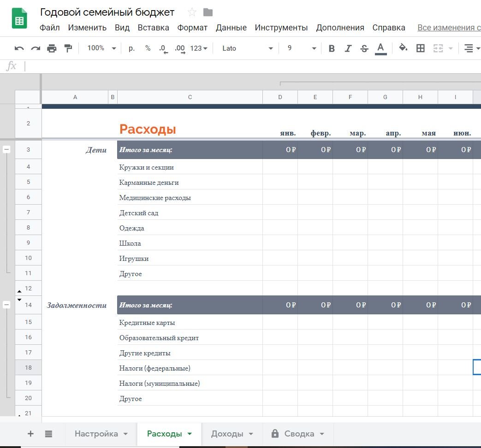481x448 pixels.
Task: Open the Вставка menu
Action: tap(154, 28)
